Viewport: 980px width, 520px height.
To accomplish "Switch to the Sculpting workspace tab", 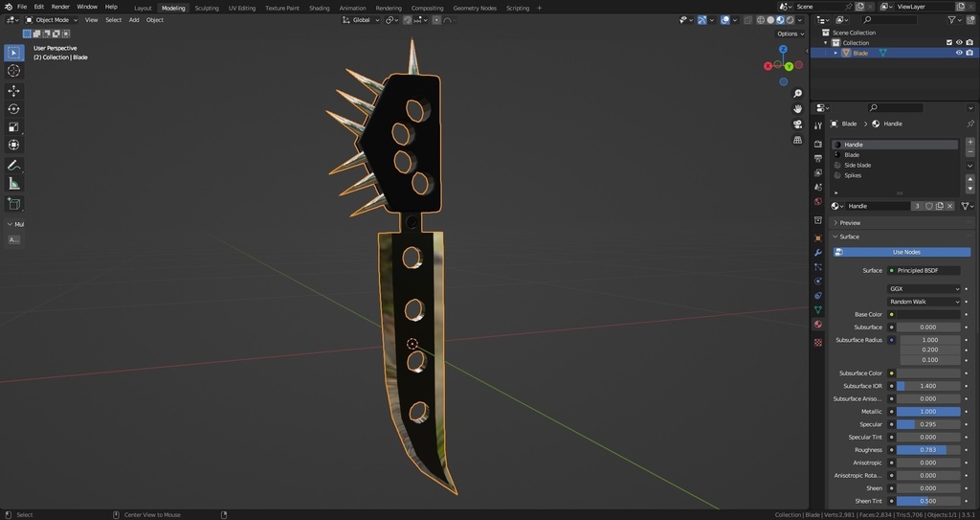I will point(207,8).
